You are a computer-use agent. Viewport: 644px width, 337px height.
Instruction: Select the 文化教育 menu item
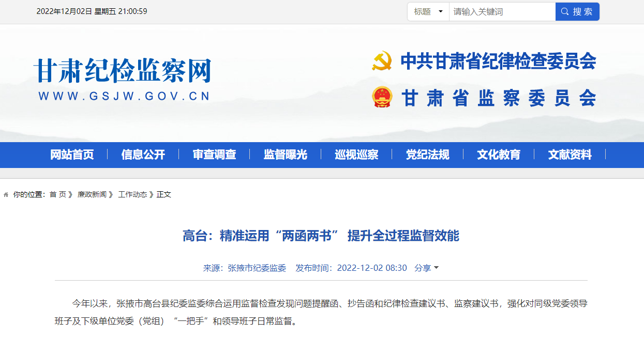click(499, 155)
